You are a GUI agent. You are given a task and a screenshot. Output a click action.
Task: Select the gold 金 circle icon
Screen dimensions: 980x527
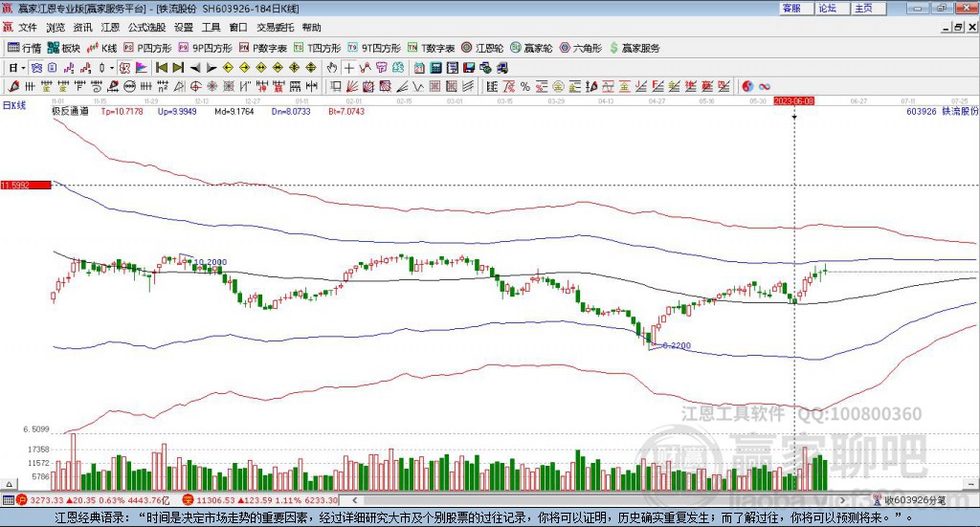(558, 86)
